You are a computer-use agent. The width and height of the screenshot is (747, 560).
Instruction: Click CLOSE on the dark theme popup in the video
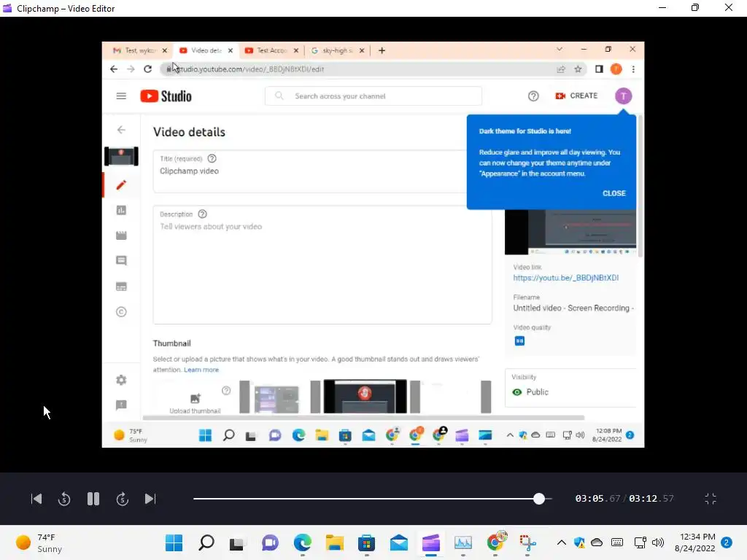pyautogui.click(x=614, y=193)
